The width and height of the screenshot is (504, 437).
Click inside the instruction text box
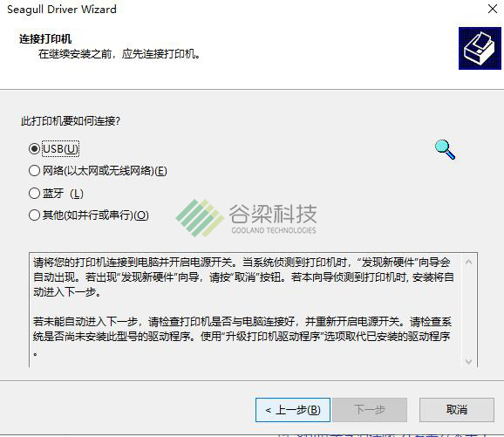pyautogui.click(x=246, y=310)
